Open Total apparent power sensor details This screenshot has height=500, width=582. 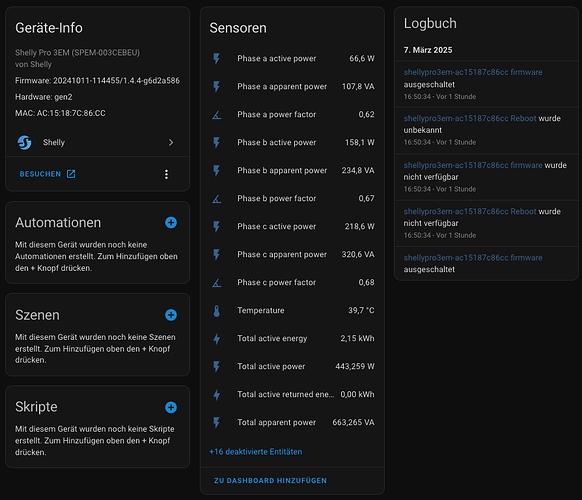click(292, 423)
